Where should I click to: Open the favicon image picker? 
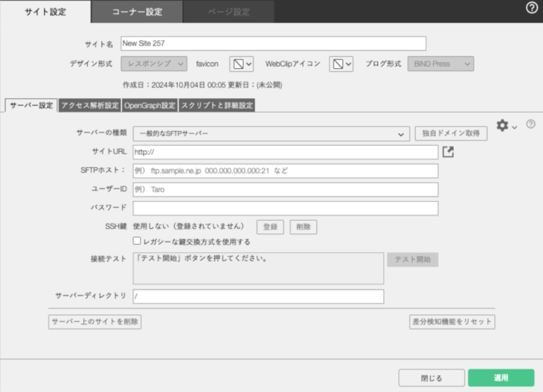[x=241, y=64]
